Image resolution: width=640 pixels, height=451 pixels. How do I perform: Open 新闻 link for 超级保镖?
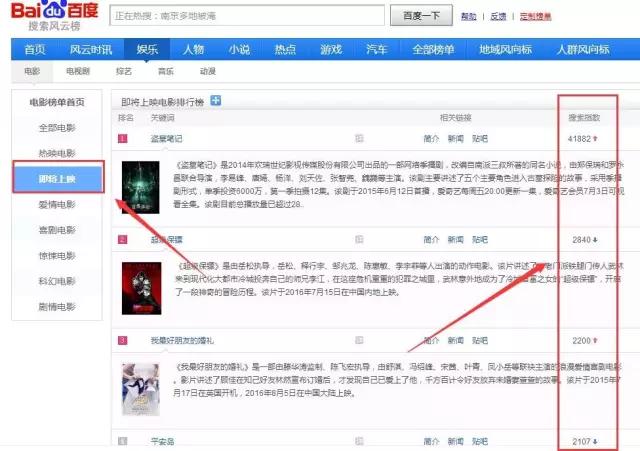point(456,240)
